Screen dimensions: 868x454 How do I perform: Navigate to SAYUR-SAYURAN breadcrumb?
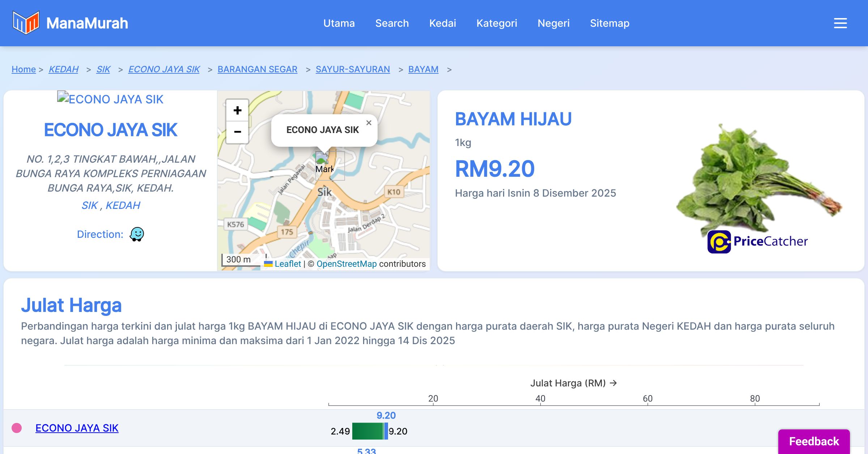tap(353, 69)
